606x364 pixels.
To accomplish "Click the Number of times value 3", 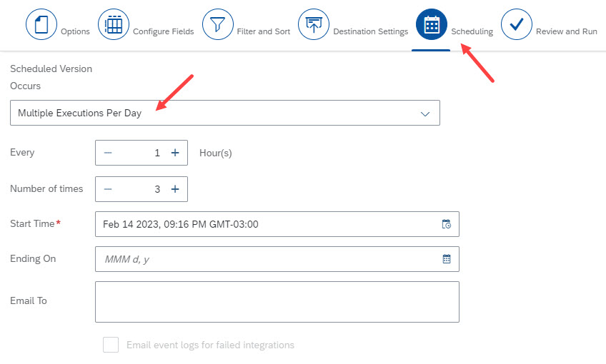I will (157, 189).
